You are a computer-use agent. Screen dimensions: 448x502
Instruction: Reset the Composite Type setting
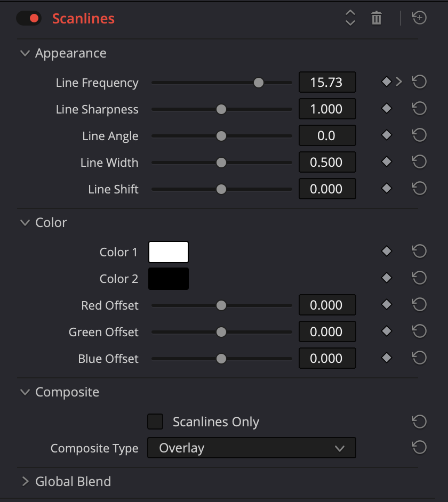point(419,448)
